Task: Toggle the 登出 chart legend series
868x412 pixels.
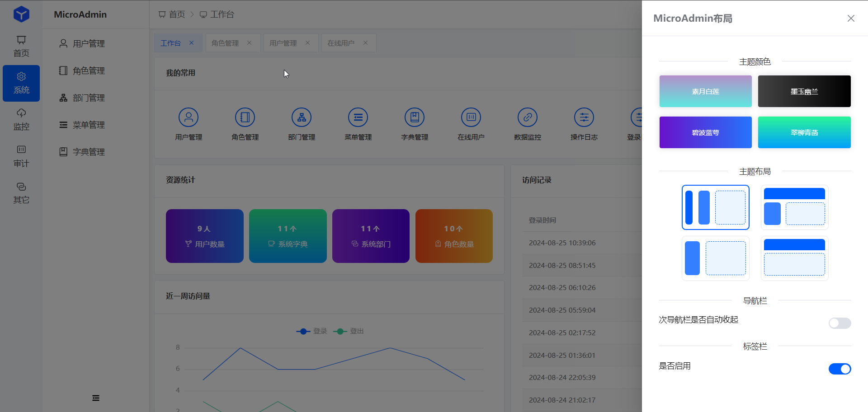Action: (x=349, y=331)
